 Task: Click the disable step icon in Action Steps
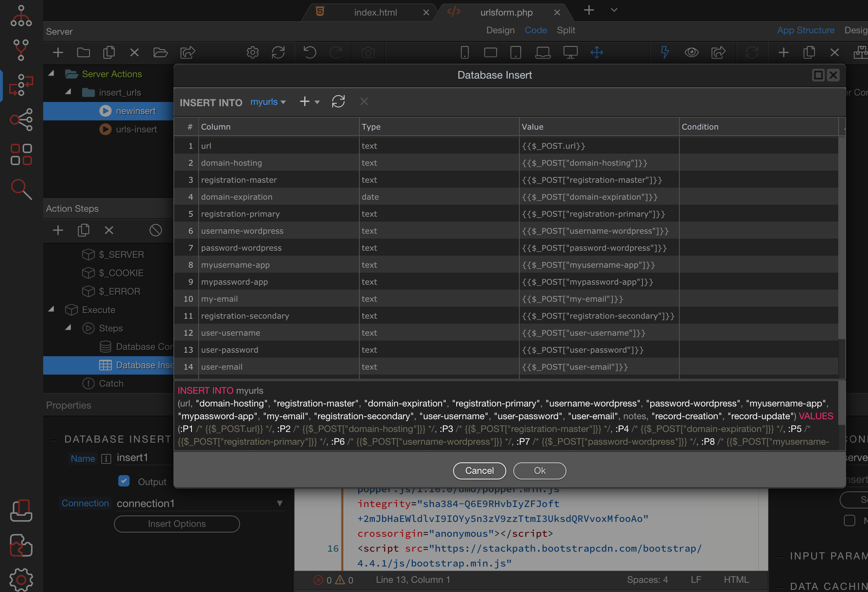point(155,230)
